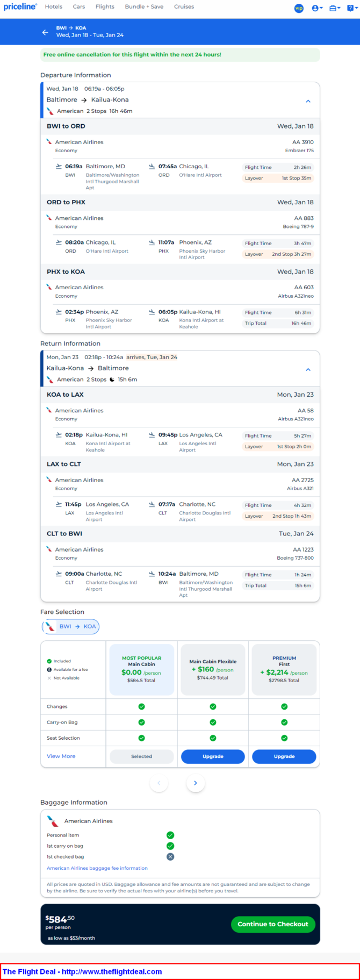The height and width of the screenshot is (980, 360).
Task: Click the 1st Stop 35m layover text
Action: (297, 178)
